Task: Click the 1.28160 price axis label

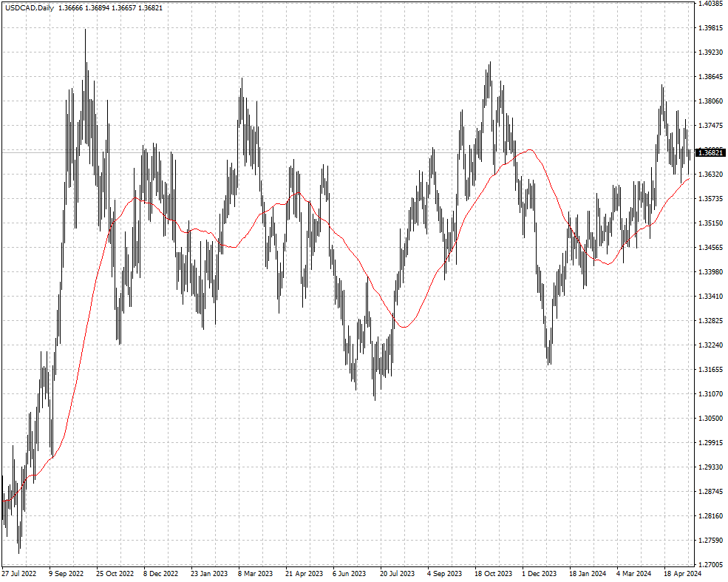Action: point(710,516)
